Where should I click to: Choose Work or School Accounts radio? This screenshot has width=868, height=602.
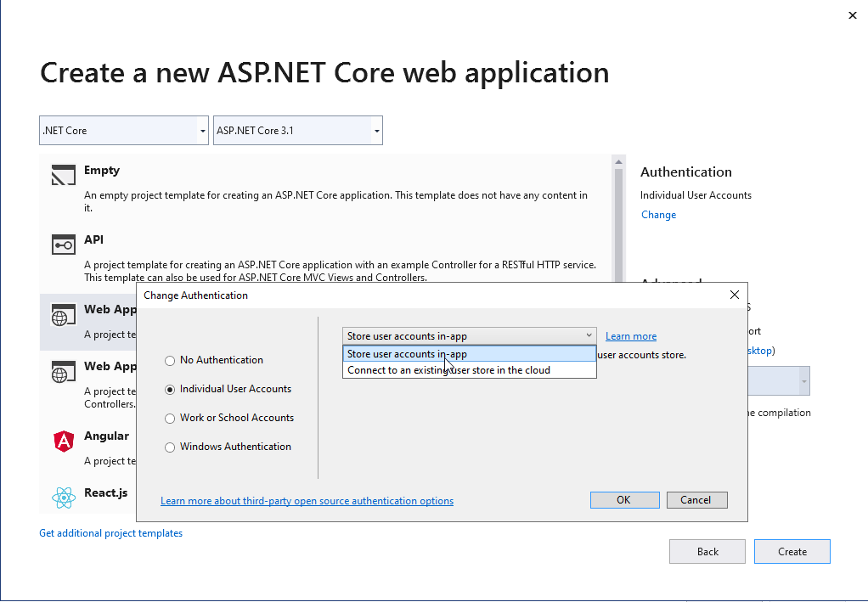pos(170,419)
